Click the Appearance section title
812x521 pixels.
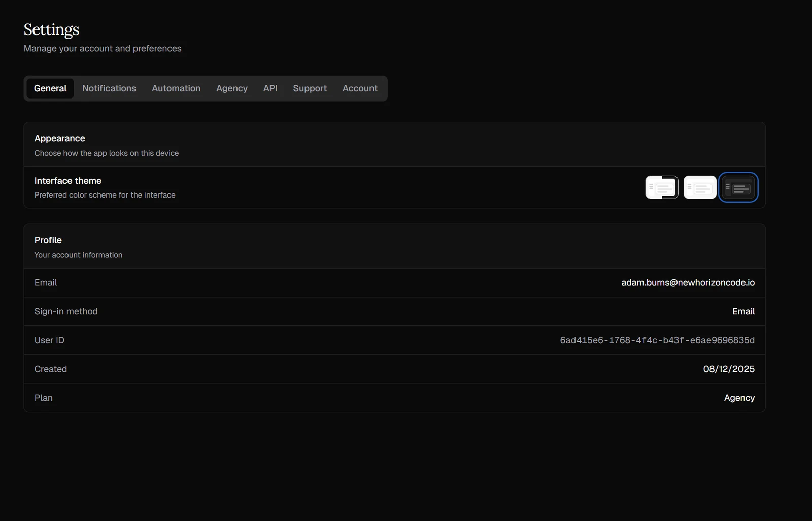click(x=59, y=138)
